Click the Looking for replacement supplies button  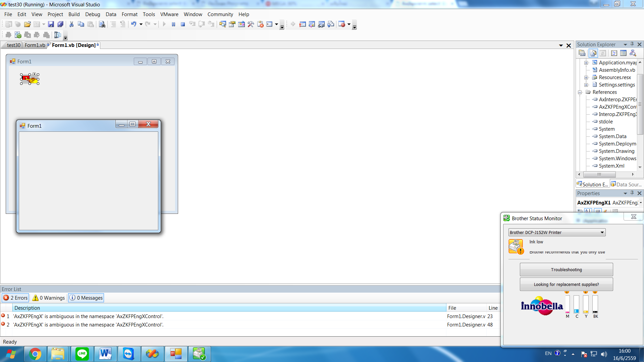[x=567, y=284]
